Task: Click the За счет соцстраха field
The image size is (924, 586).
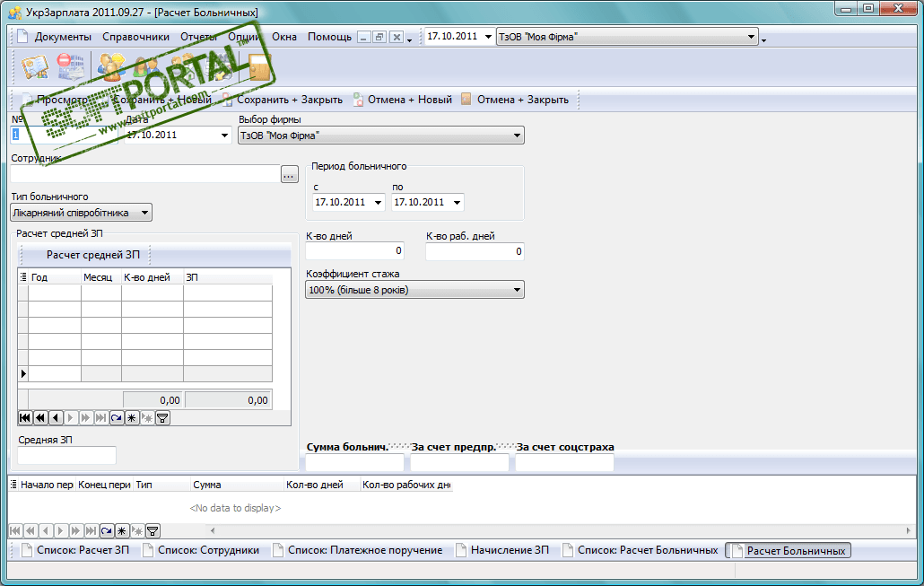Action: (564, 462)
